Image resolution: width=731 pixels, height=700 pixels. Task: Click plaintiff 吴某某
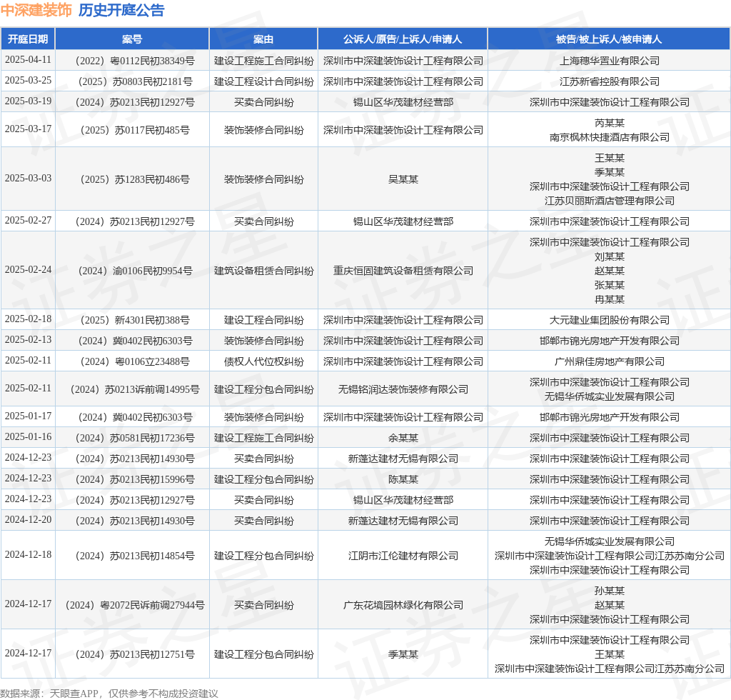[x=403, y=179]
